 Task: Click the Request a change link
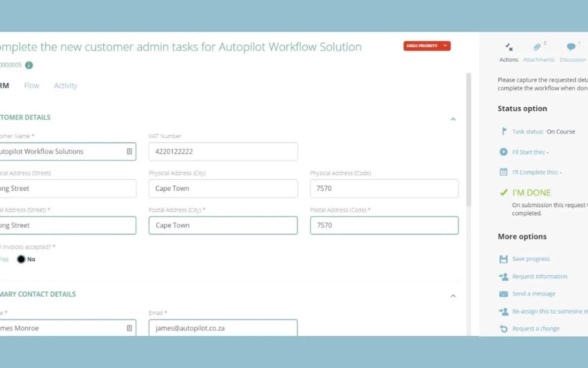[536, 329]
